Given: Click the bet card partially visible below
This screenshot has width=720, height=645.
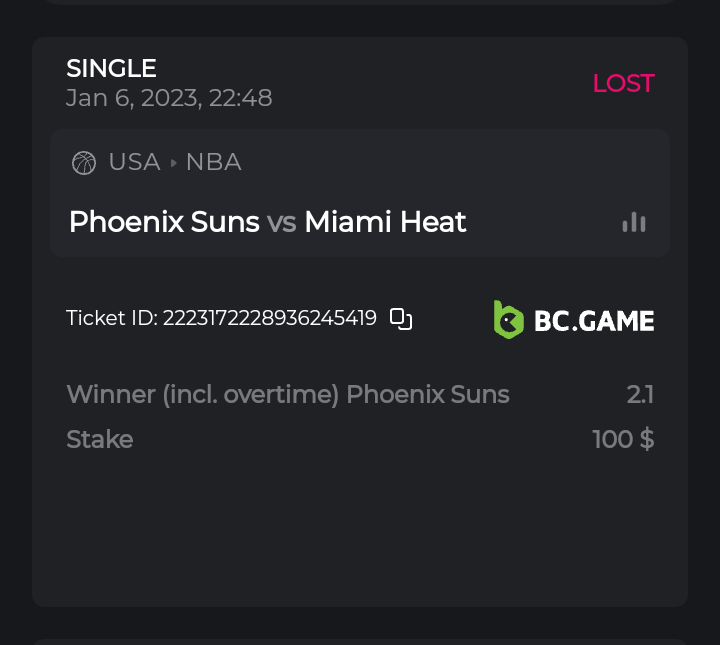Looking at the screenshot, I should click(x=360, y=641).
